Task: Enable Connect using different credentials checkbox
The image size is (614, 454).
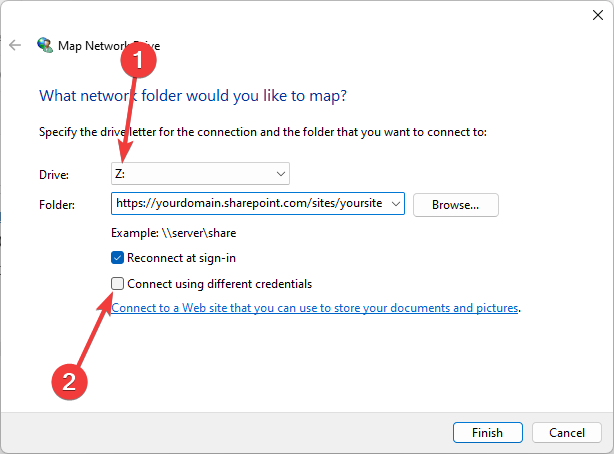Action: (118, 283)
